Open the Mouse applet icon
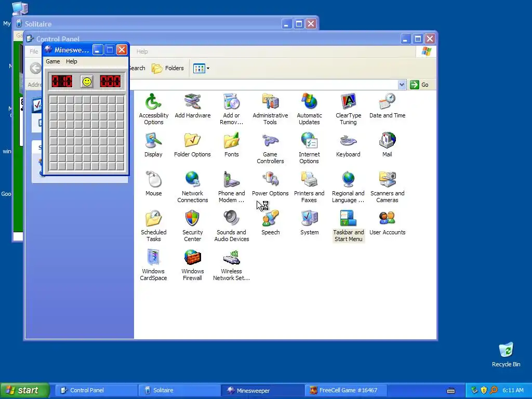532x399 pixels. pos(153,179)
